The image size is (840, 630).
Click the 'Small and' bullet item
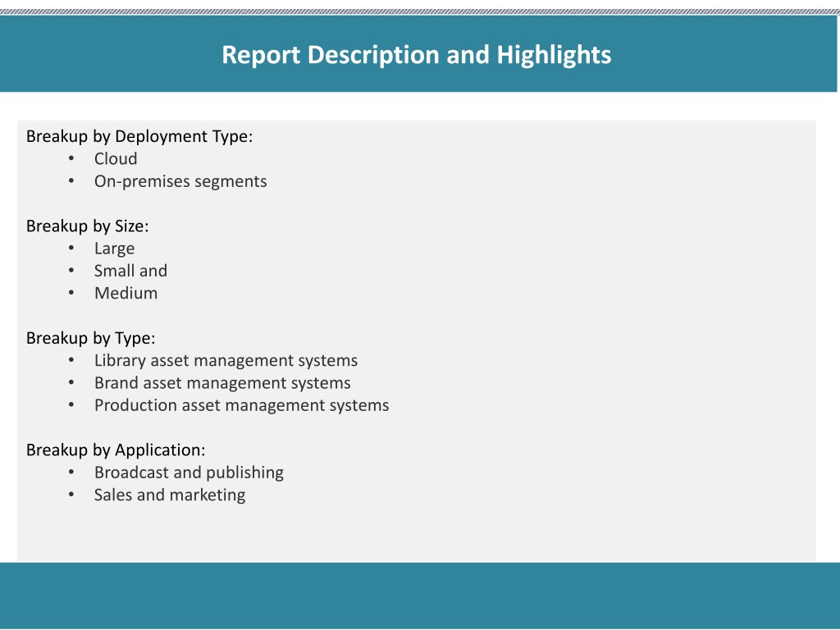(130, 271)
